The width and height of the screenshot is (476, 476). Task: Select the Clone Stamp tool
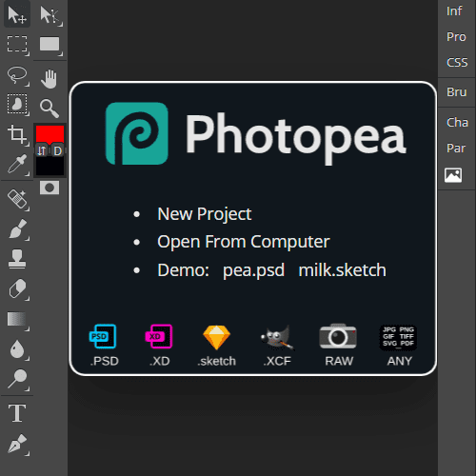(x=17, y=258)
